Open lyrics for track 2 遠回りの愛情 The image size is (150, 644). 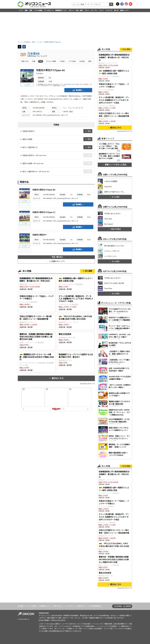88,139
